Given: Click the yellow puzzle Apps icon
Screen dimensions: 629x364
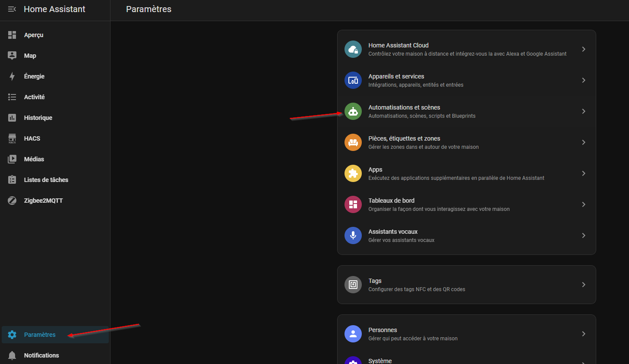Looking at the screenshot, I should click(353, 173).
